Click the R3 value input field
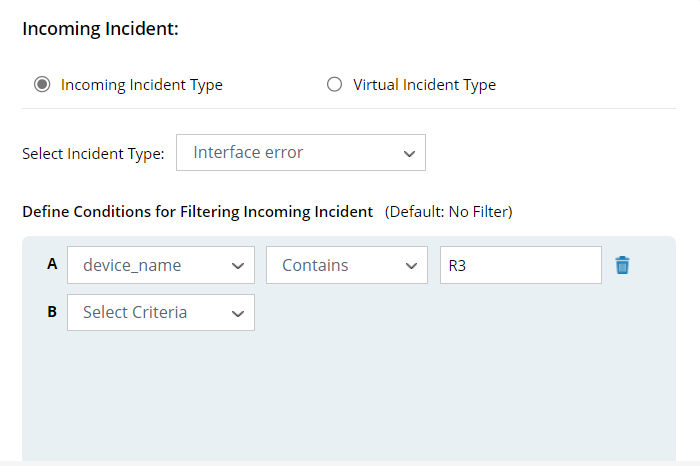Screen dimensions: 700x466 point(520,265)
